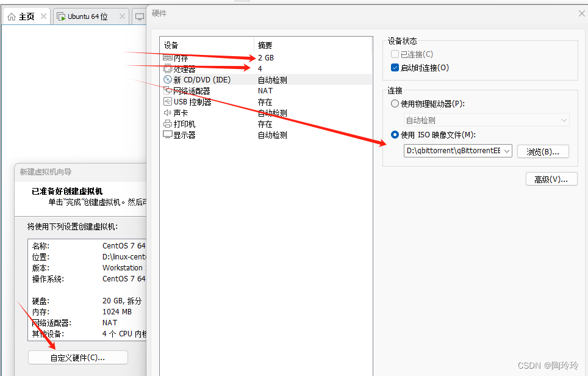Switch to the Ubuntu 64 位 tab
This screenshot has width=588, height=376.
pyautogui.click(x=91, y=16)
